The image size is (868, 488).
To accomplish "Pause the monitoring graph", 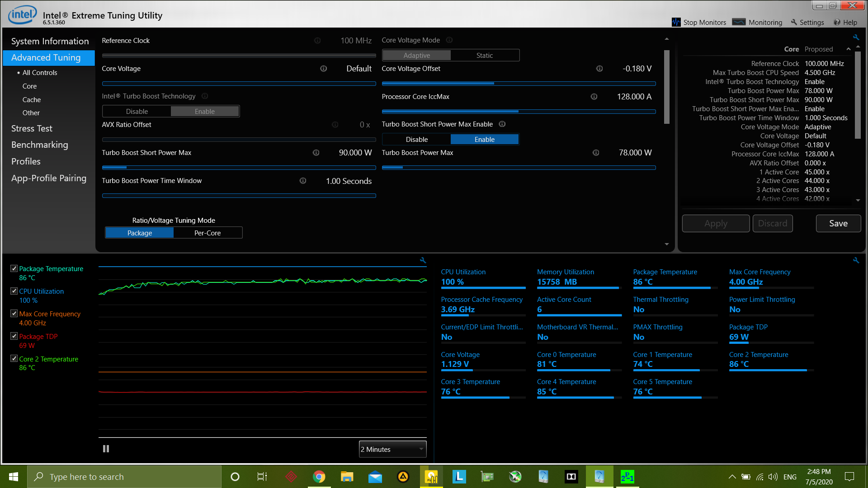I will pyautogui.click(x=106, y=449).
